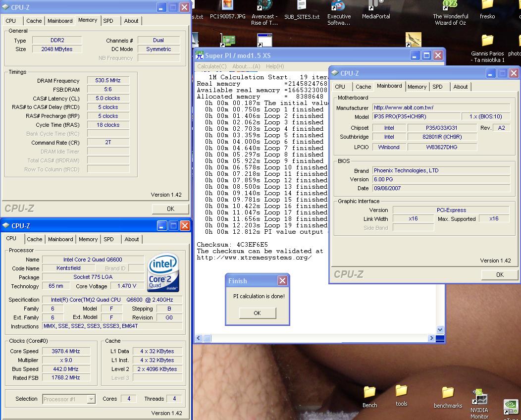Open SPD tab in processor CPU-Z window
The image size is (521, 420).
[108, 239]
